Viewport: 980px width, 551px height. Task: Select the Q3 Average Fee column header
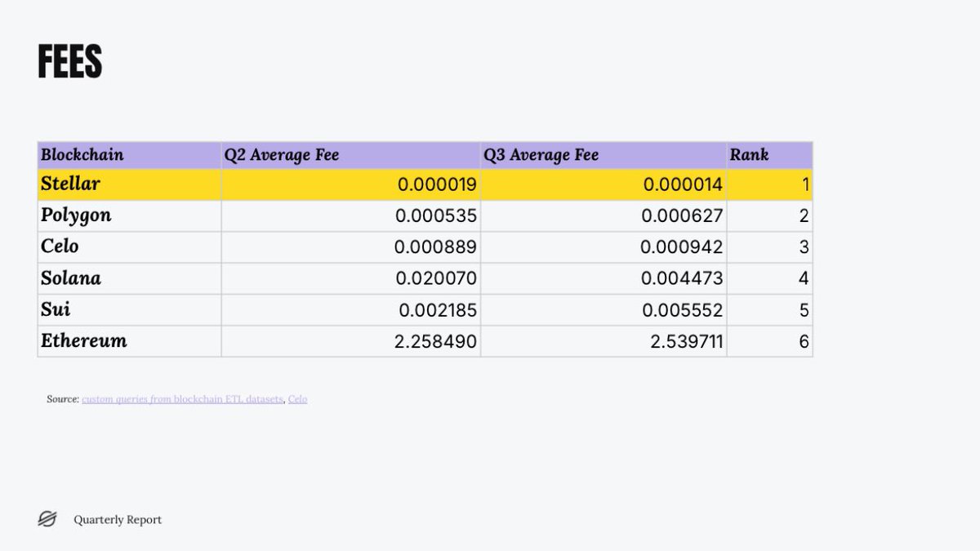pyautogui.click(x=604, y=155)
